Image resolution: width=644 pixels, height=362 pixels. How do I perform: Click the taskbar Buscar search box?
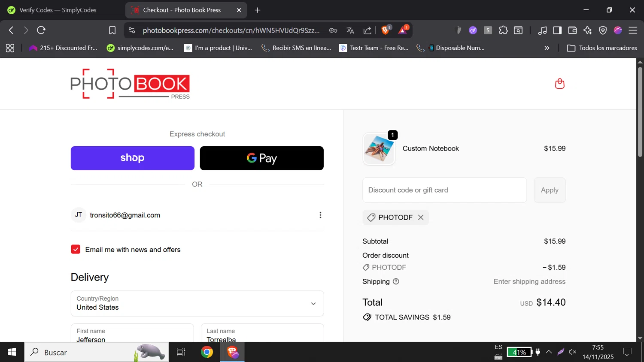point(97,352)
